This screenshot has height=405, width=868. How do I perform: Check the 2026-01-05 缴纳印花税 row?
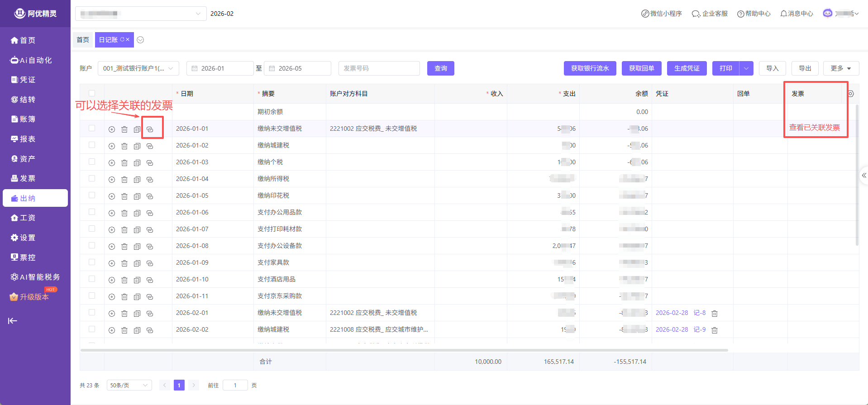92,195
